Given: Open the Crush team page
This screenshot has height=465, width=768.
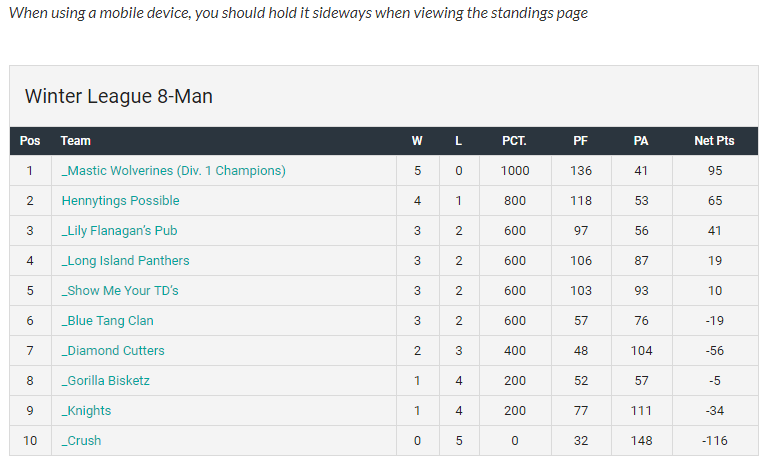Looking at the screenshot, I should [x=81, y=441].
